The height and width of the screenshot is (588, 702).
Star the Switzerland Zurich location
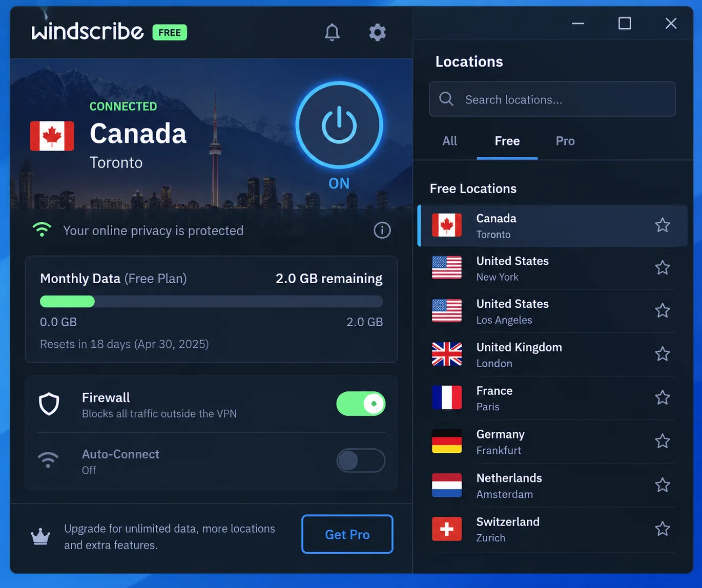[663, 529]
